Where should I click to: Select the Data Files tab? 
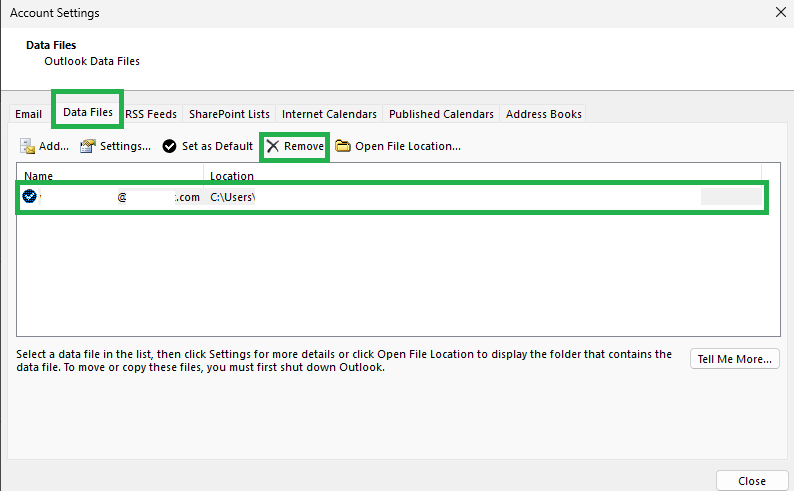tap(88, 112)
